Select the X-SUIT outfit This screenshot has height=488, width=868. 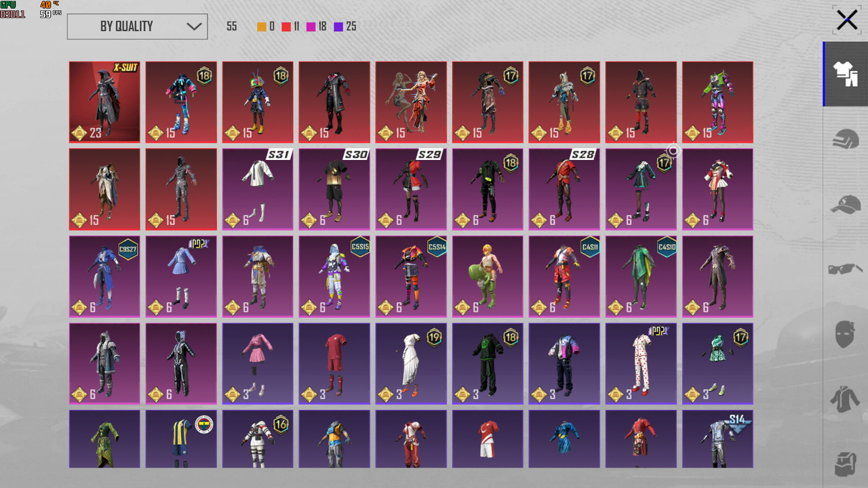[104, 102]
